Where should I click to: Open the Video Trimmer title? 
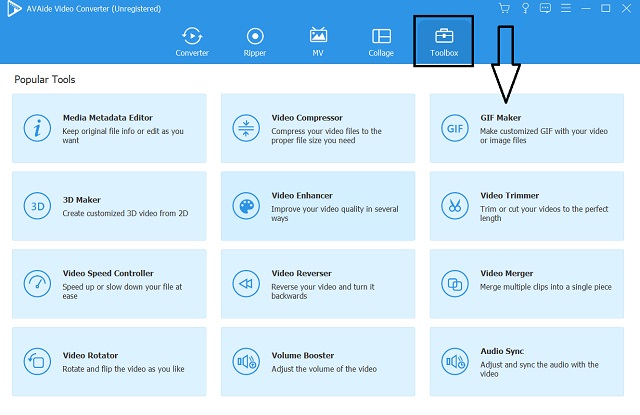[x=510, y=195]
